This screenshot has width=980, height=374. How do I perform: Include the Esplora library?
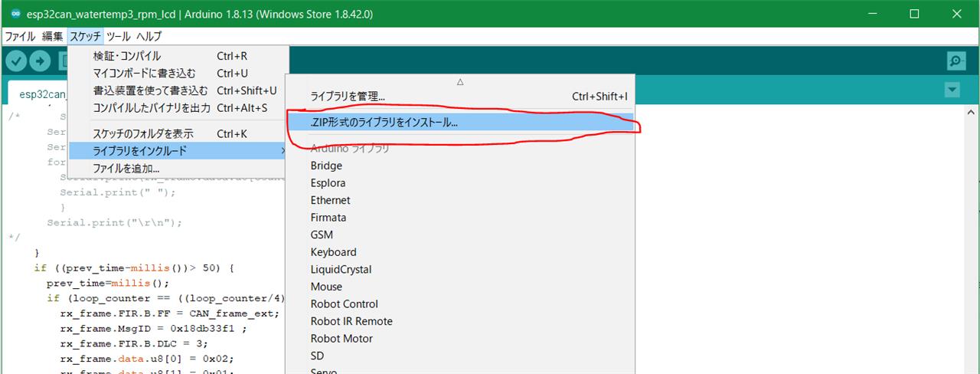(460, 183)
